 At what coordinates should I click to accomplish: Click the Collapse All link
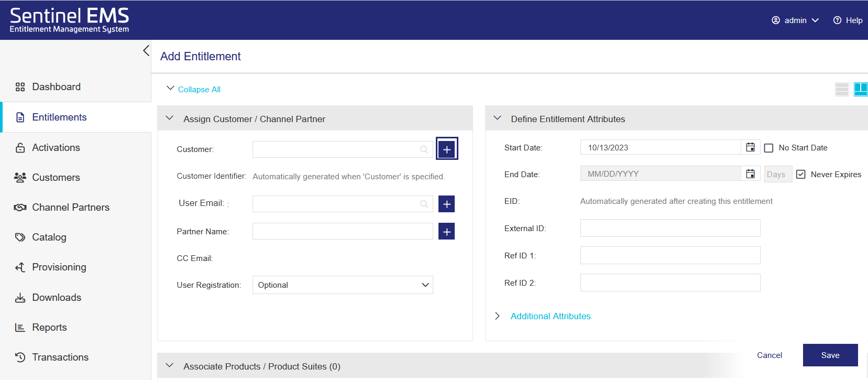pos(199,90)
